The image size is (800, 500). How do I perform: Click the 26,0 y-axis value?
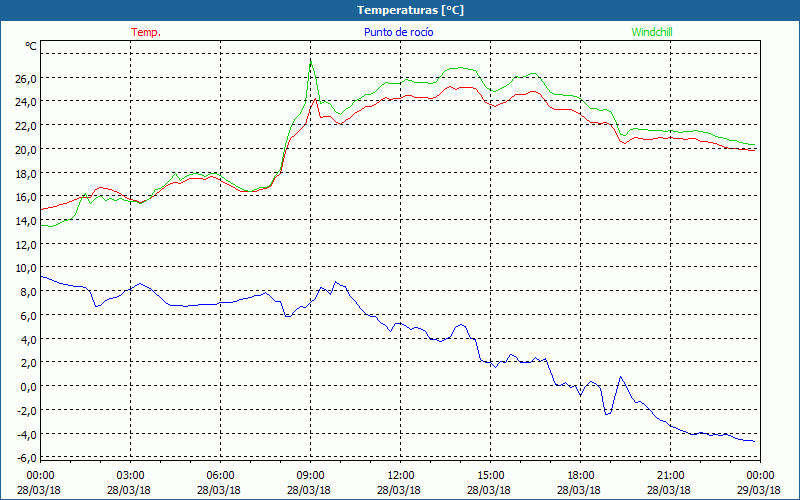[x=25, y=79]
